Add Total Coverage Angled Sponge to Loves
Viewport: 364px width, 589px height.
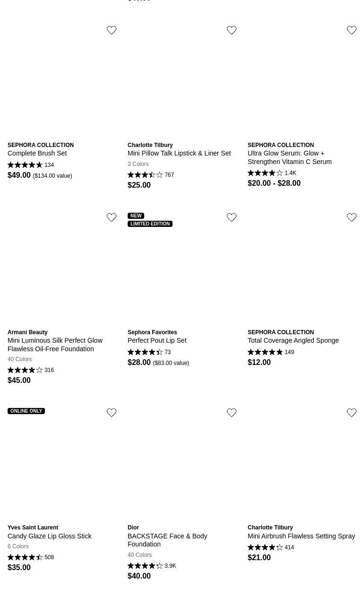pyautogui.click(x=352, y=217)
